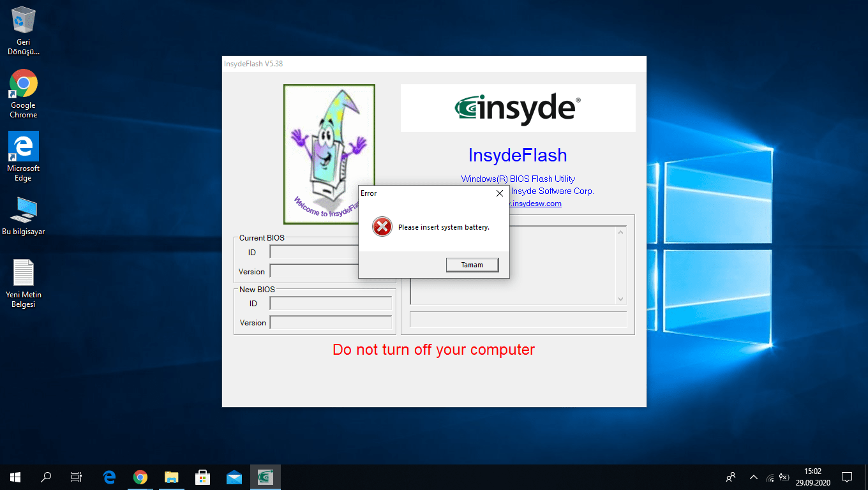The width and height of the screenshot is (868, 490).
Task: Click Tamam in the Error dialog
Action: pyautogui.click(x=472, y=265)
